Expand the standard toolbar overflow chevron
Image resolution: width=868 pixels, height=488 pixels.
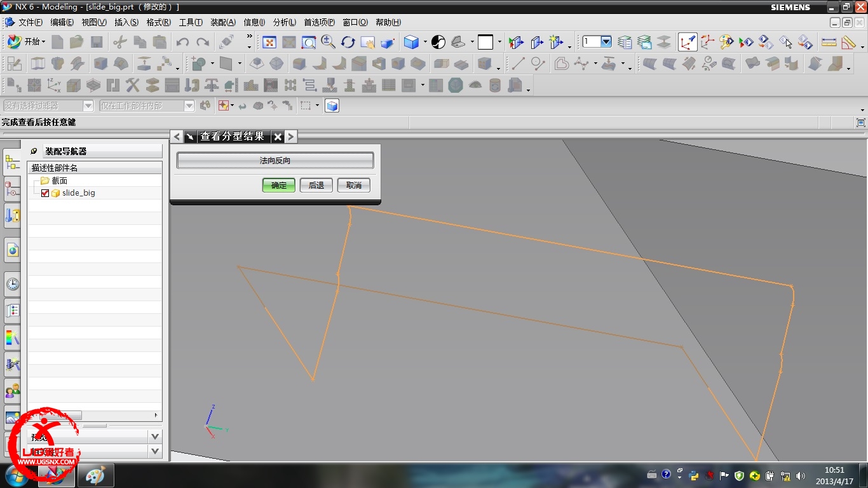[x=249, y=37]
